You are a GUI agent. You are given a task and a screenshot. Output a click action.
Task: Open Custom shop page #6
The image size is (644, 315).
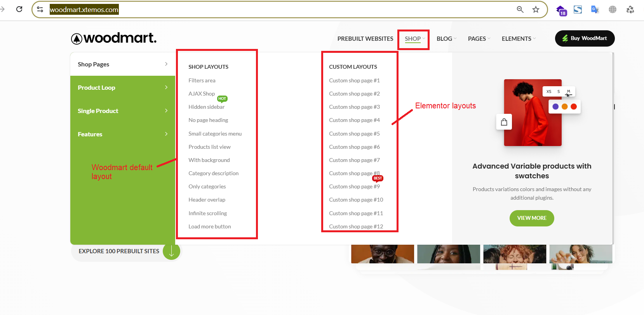(354, 147)
